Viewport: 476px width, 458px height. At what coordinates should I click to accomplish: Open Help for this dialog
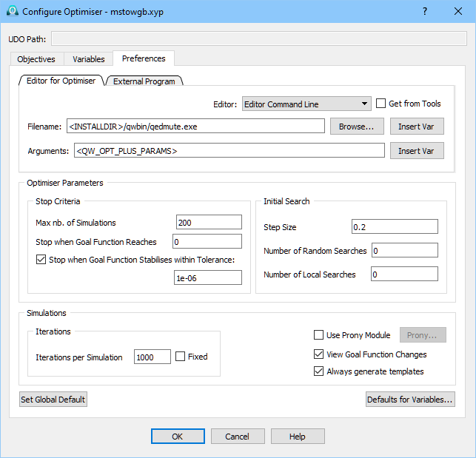[298, 437]
